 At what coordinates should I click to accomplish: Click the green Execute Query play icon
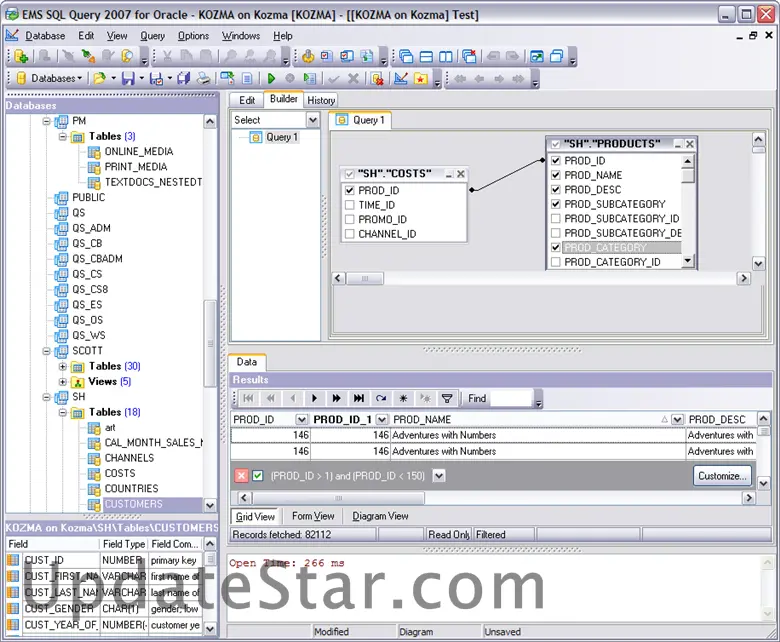[271, 79]
